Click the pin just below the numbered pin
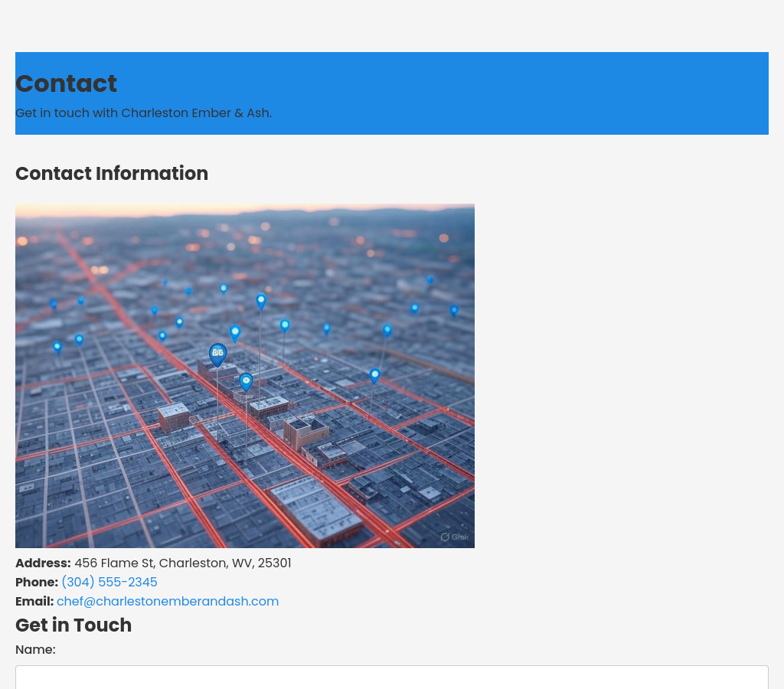Screen dimensions: 784x689 click(246, 380)
